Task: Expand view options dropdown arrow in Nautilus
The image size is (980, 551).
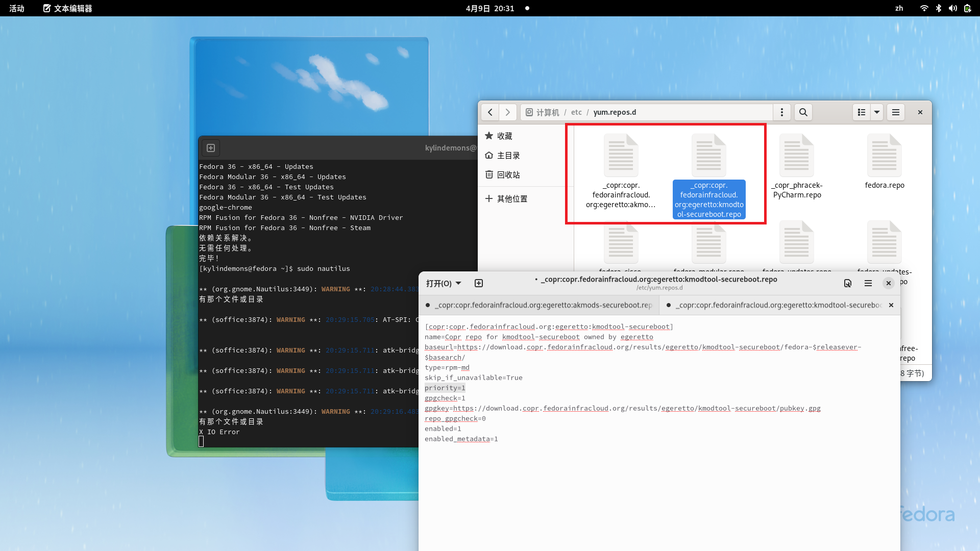Action: tap(877, 112)
